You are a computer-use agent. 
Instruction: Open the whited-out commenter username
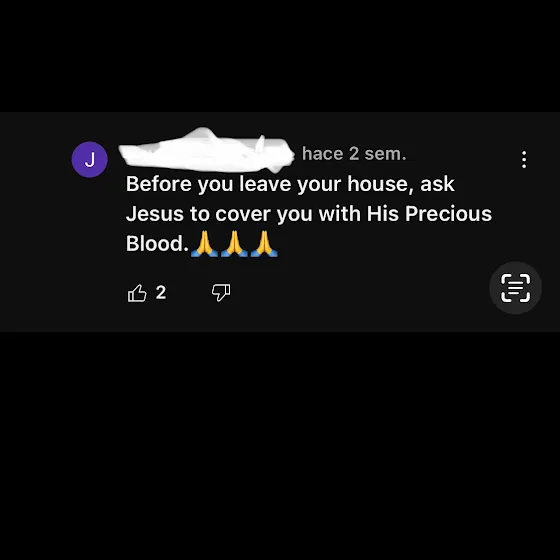[x=206, y=150]
